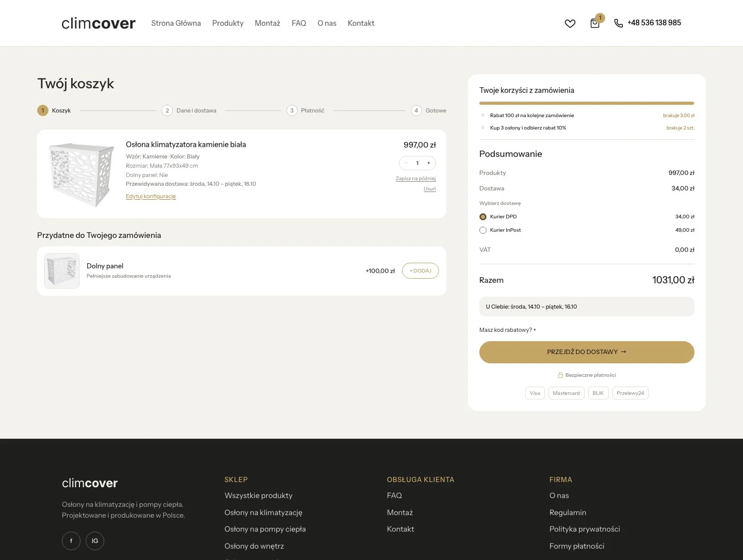Open Formy płatności footer link
Image resolution: width=743 pixels, height=560 pixels.
(577, 546)
